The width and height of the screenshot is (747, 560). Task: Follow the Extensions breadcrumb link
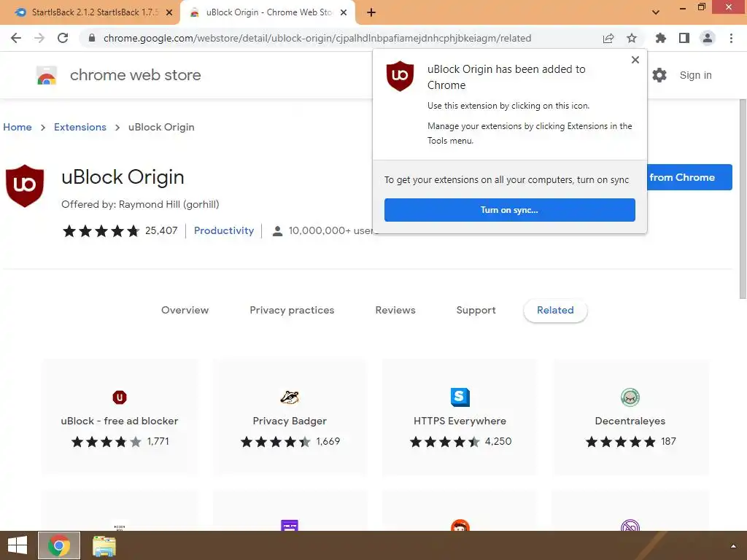[80, 127]
